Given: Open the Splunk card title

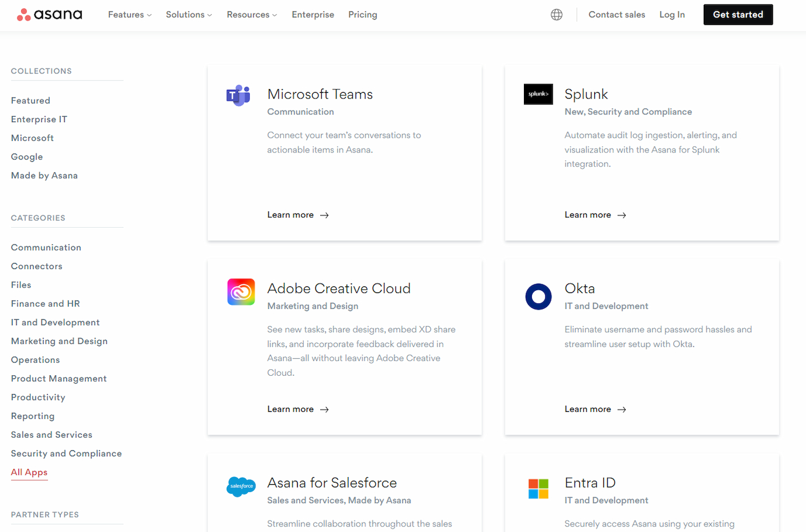Looking at the screenshot, I should pos(586,94).
